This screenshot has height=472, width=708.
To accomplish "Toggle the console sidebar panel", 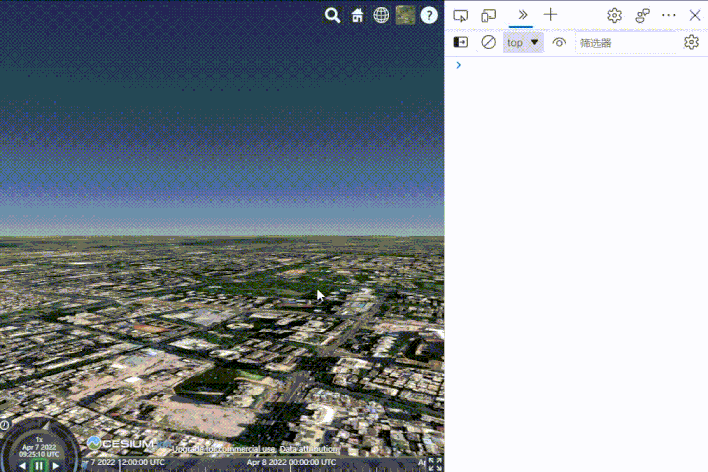I will tap(461, 42).
